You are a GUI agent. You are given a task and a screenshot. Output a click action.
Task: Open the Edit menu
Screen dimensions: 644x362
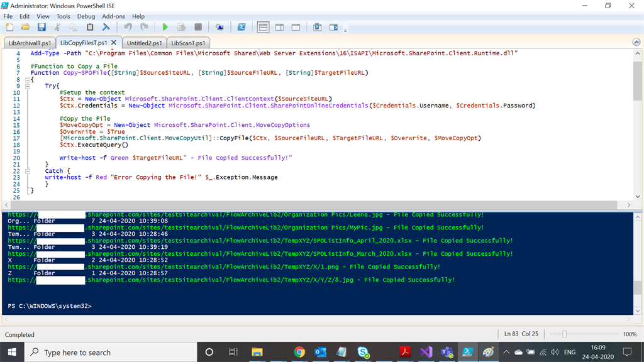coord(25,16)
